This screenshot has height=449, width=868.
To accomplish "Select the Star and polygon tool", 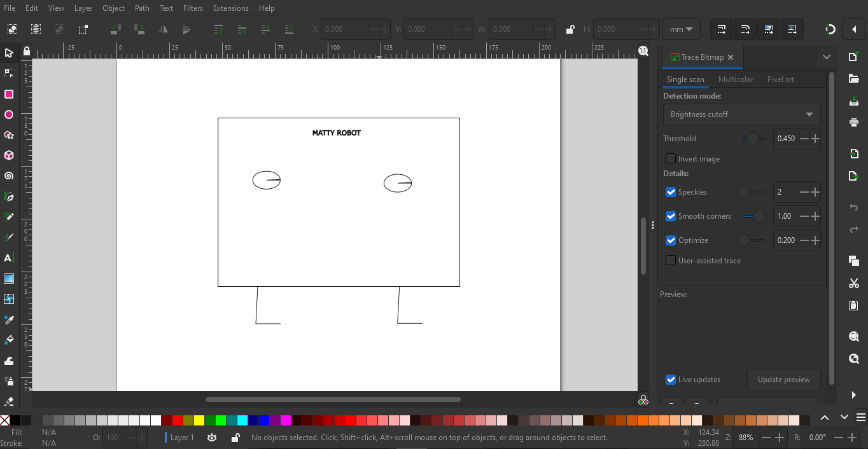I will [x=9, y=135].
